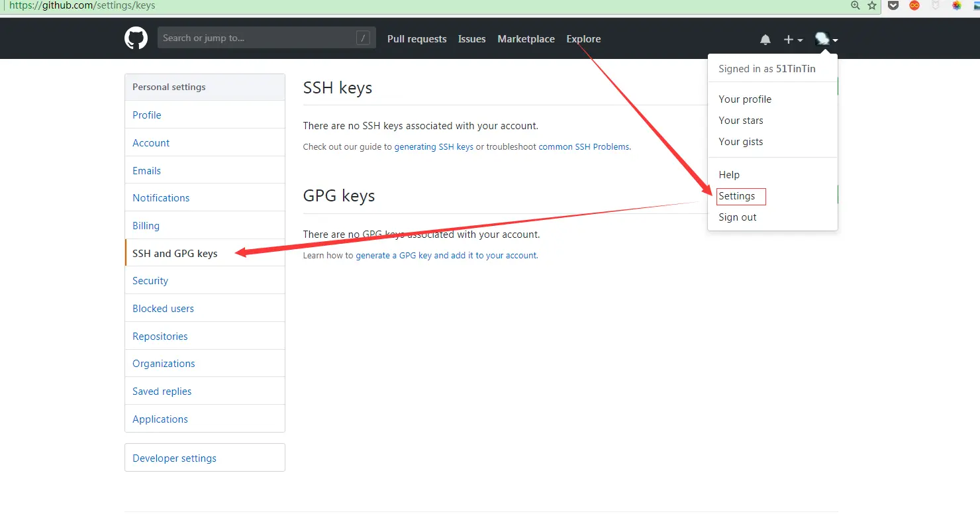980x526 pixels.
Task: Choose Your stars in the user menu
Action: pyautogui.click(x=773, y=121)
